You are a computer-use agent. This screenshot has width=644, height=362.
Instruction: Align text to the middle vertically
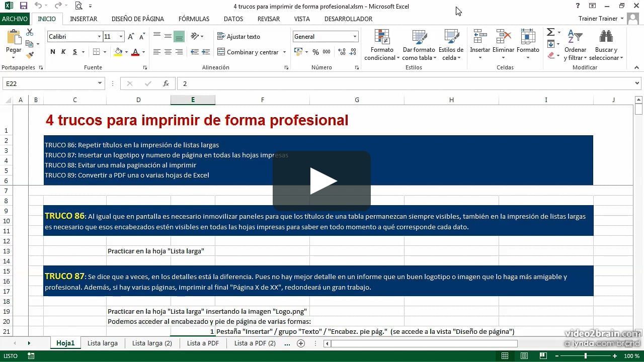(x=168, y=36)
